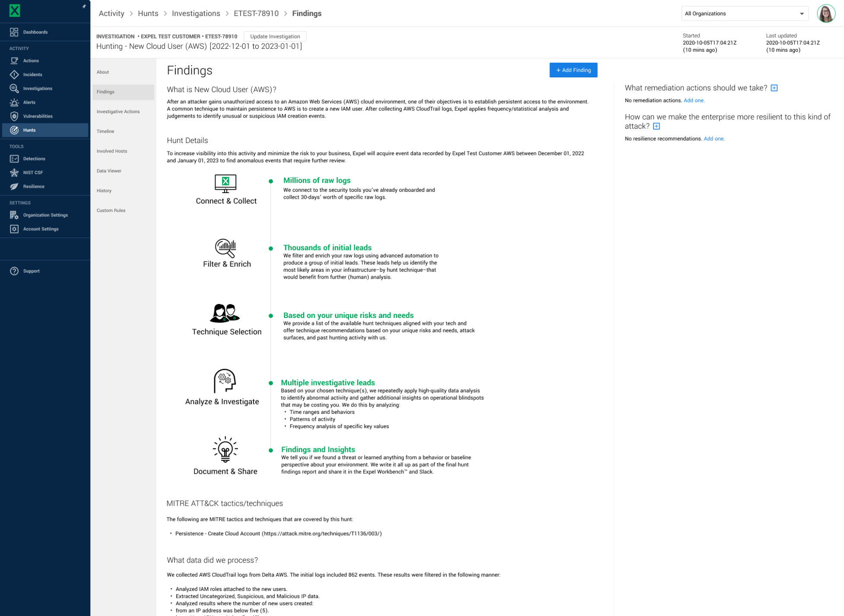844x616 pixels.
Task: Click the Organization Settings icon
Action: click(x=14, y=215)
